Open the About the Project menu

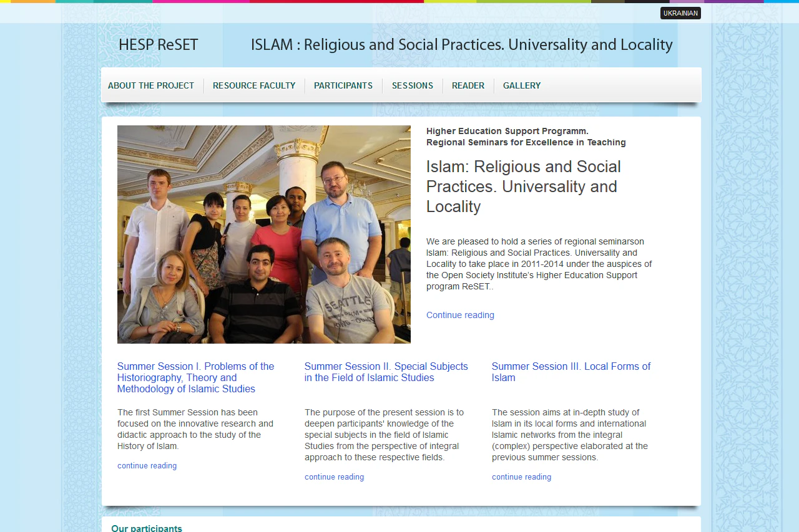pyautogui.click(x=151, y=85)
